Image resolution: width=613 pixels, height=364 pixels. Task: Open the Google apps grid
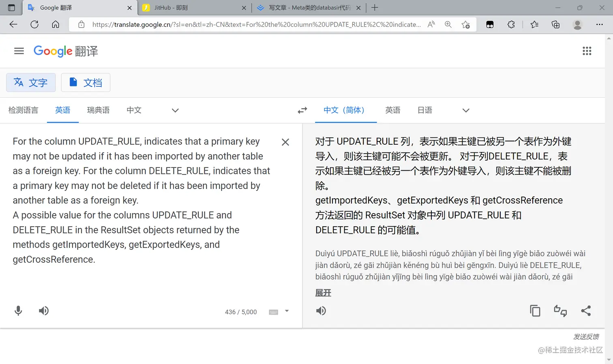coord(587,51)
